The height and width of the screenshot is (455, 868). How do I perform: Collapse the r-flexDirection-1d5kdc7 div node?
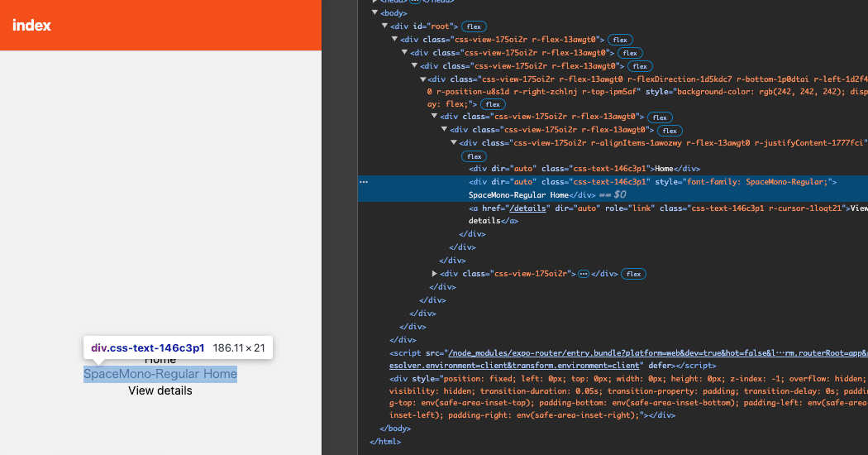423,79
